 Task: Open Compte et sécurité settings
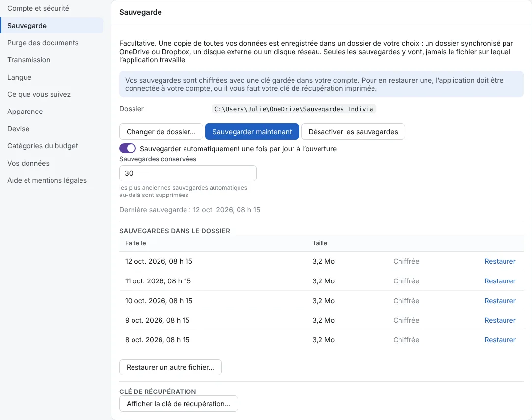tap(38, 8)
